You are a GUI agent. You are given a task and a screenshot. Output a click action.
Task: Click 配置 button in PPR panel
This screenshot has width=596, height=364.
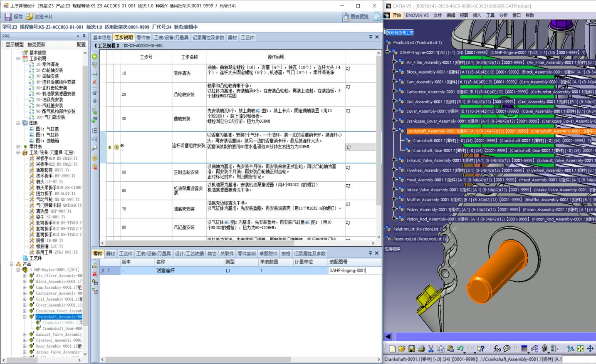point(81,45)
